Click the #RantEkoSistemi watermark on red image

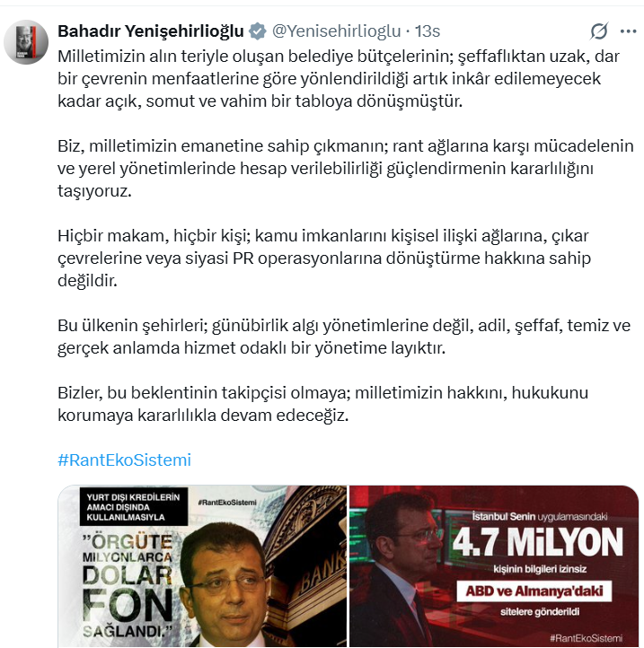pos(587,638)
